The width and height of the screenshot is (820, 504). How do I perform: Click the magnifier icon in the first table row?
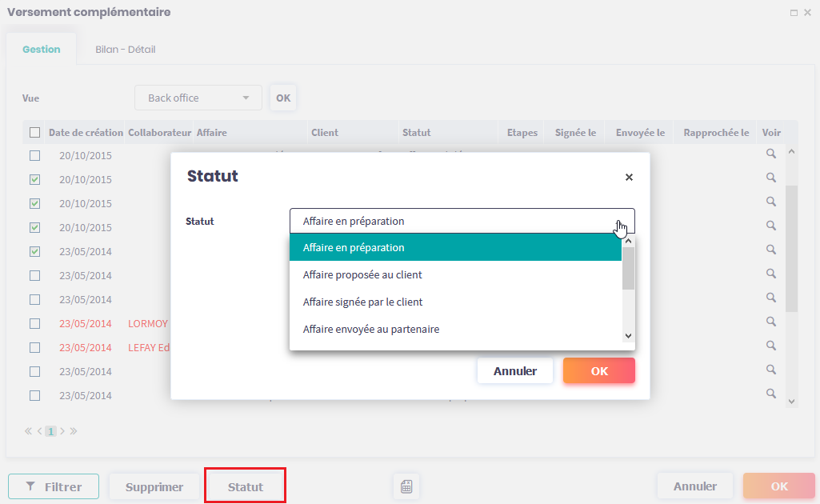pyautogui.click(x=771, y=154)
